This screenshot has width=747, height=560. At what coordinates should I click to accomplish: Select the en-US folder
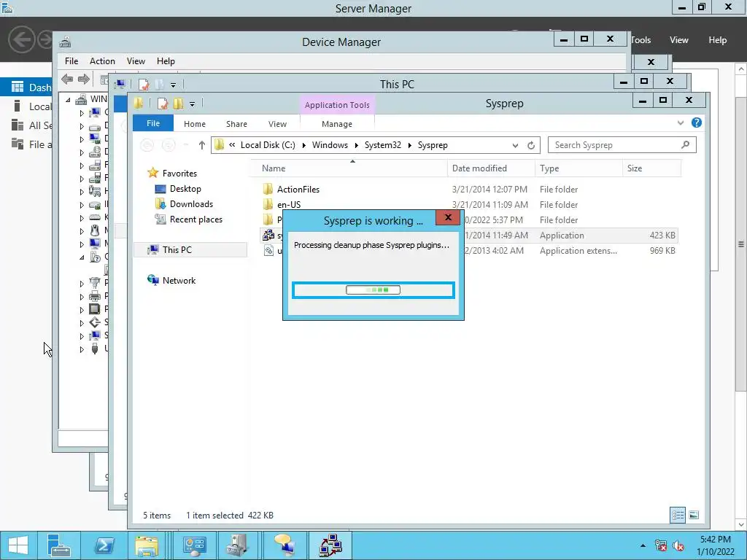(x=289, y=204)
